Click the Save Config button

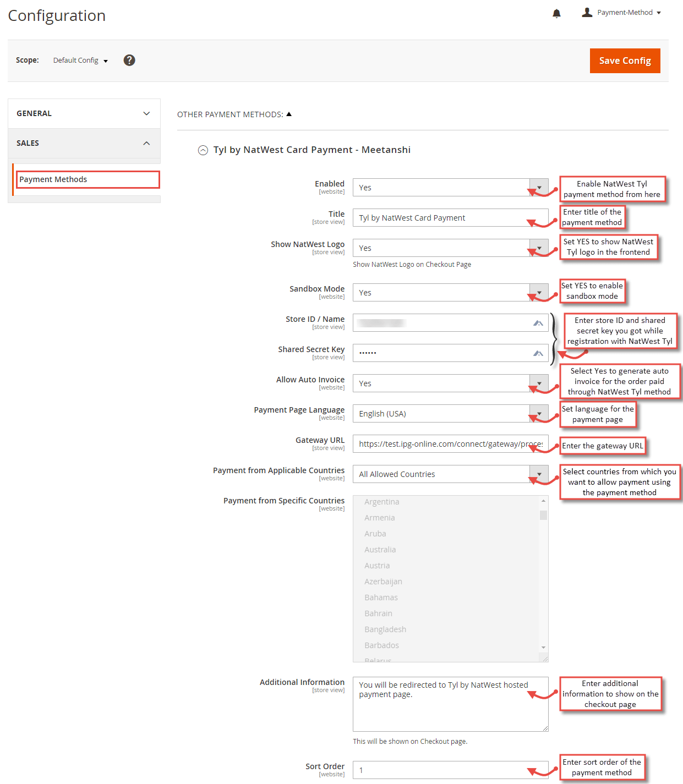tap(625, 61)
